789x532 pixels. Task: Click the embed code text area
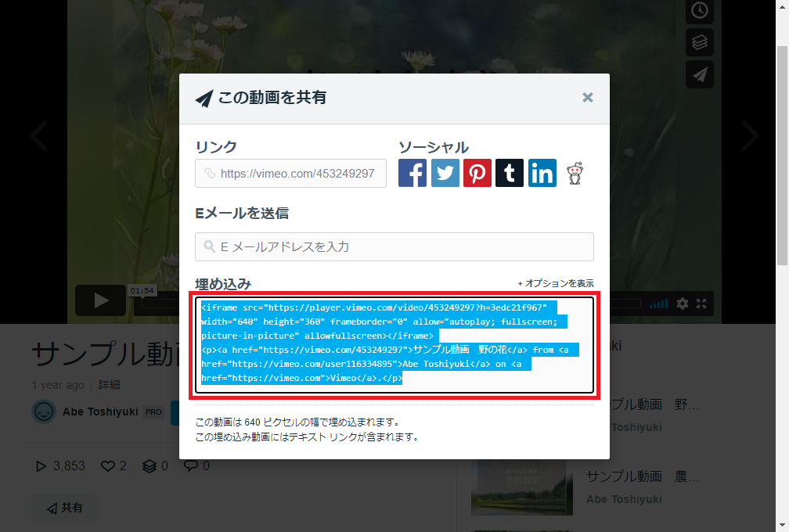coord(394,345)
